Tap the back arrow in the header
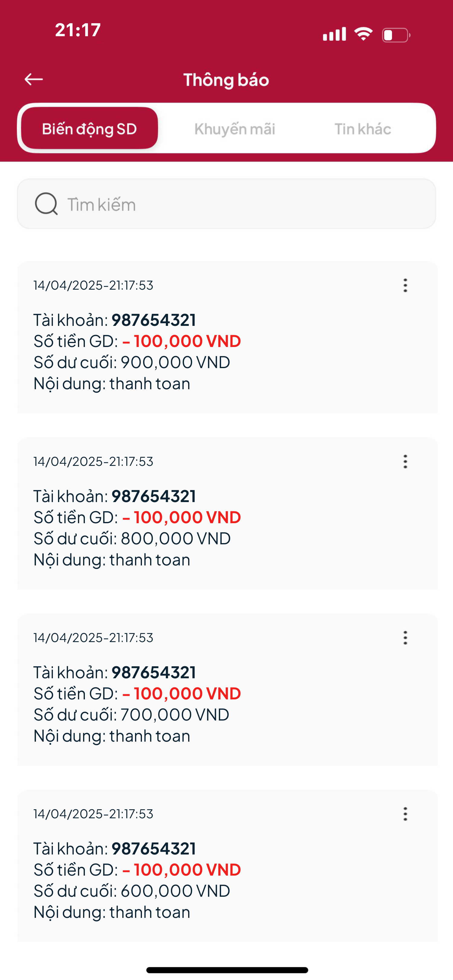This screenshot has width=453, height=980. pyautogui.click(x=34, y=79)
